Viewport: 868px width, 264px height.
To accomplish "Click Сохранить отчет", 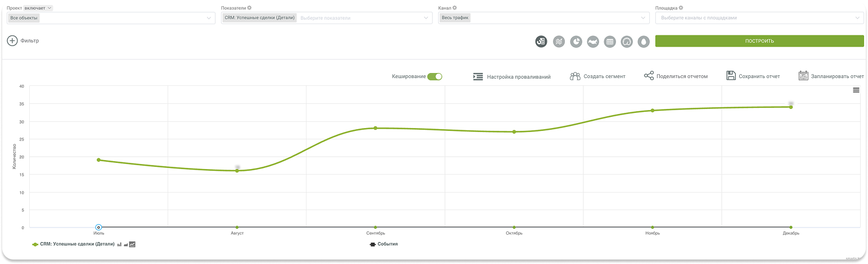I will [x=753, y=76].
